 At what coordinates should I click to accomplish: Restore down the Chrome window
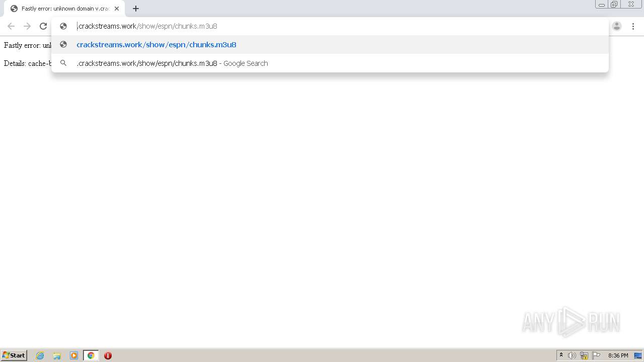tap(614, 5)
